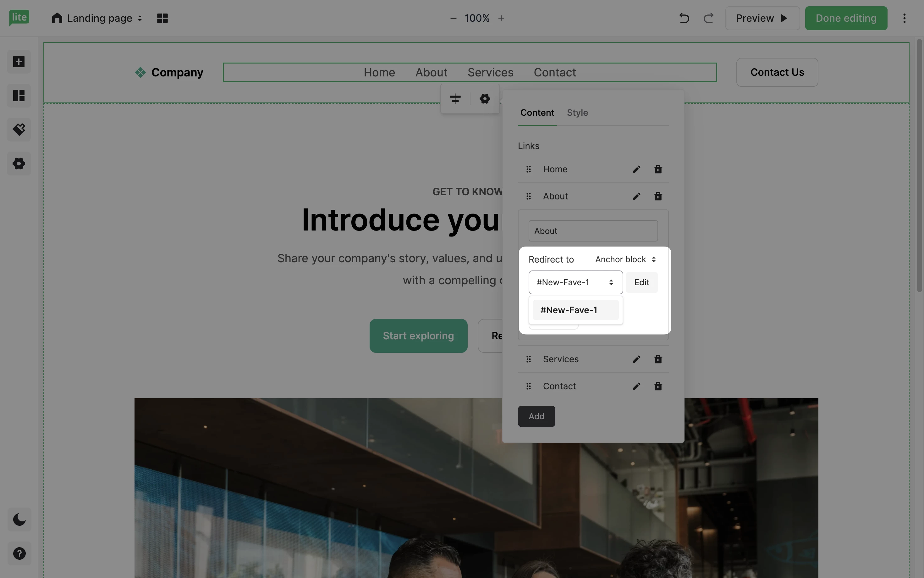Click the About link name input field
Screen dimensions: 924x578
point(593,231)
